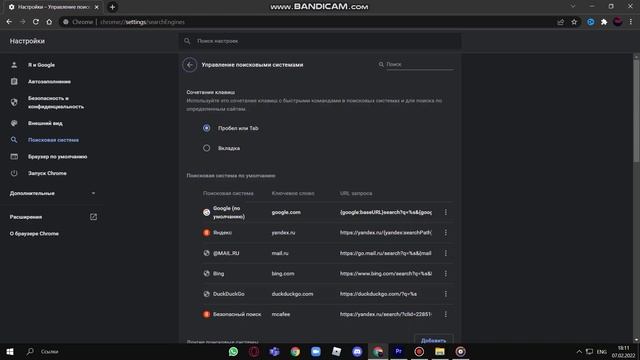Click the mcafee keyword cell

click(x=281, y=314)
